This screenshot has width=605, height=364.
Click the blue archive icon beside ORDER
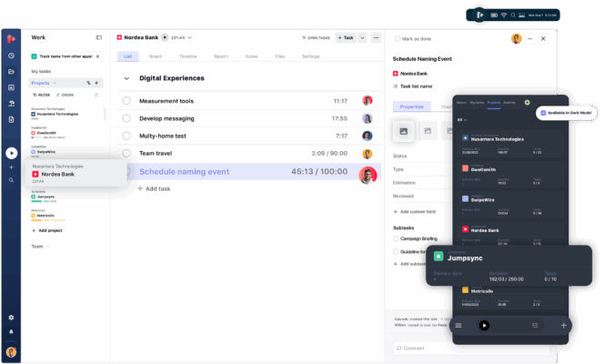tap(96, 95)
